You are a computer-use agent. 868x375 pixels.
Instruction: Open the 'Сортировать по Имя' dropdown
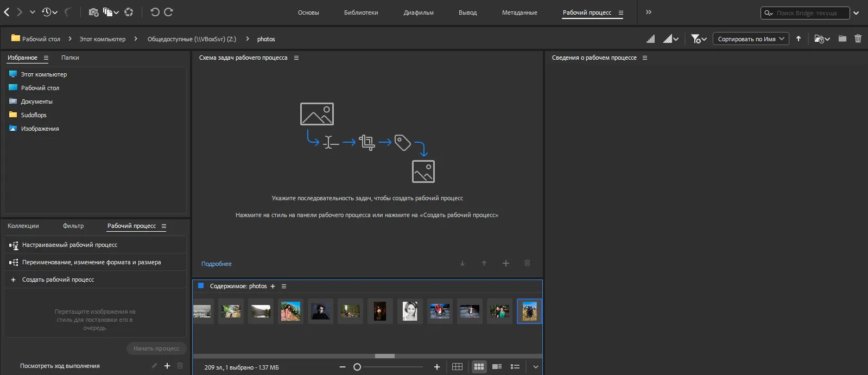[x=751, y=39]
